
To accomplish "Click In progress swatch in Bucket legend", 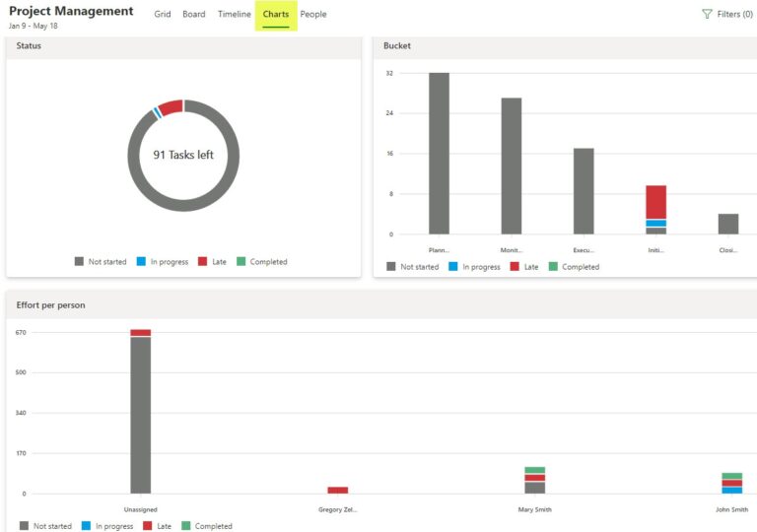I will coord(452,266).
